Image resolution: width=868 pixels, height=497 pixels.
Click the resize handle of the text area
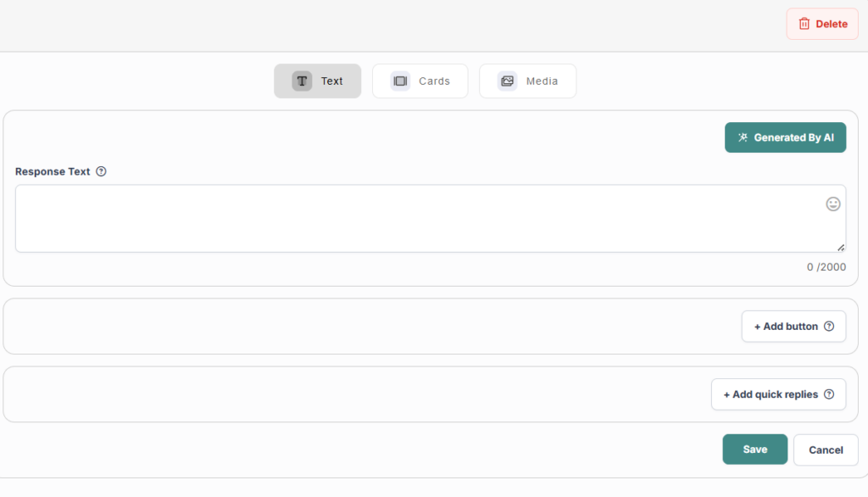coord(840,247)
